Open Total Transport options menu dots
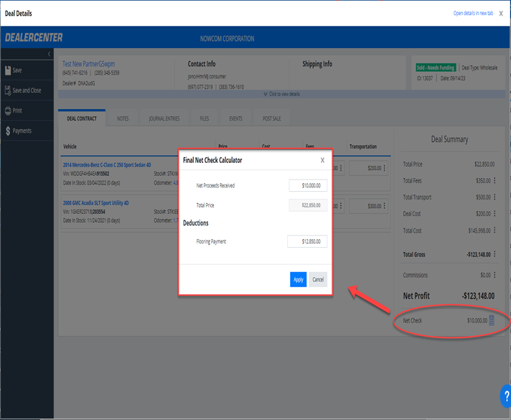 click(x=494, y=197)
